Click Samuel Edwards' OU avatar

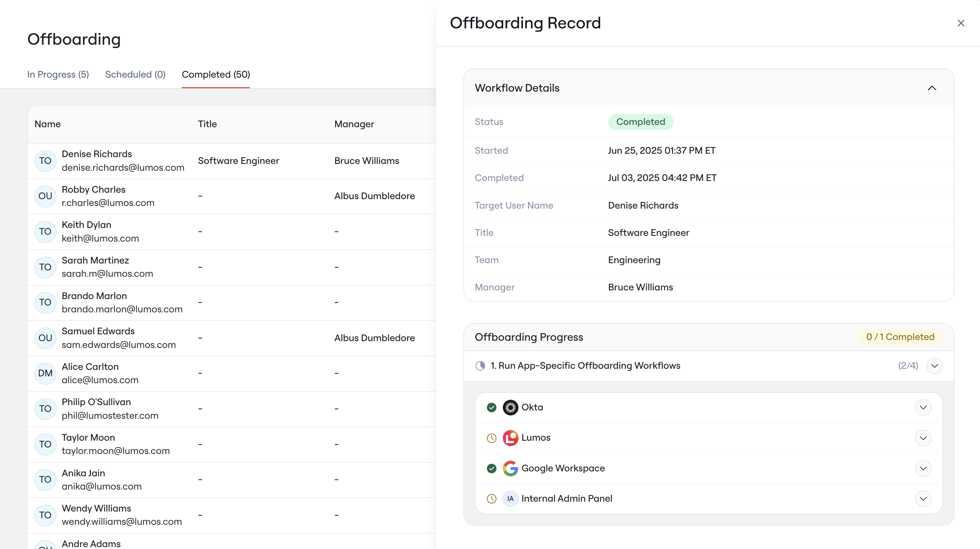pyautogui.click(x=45, y=338)
